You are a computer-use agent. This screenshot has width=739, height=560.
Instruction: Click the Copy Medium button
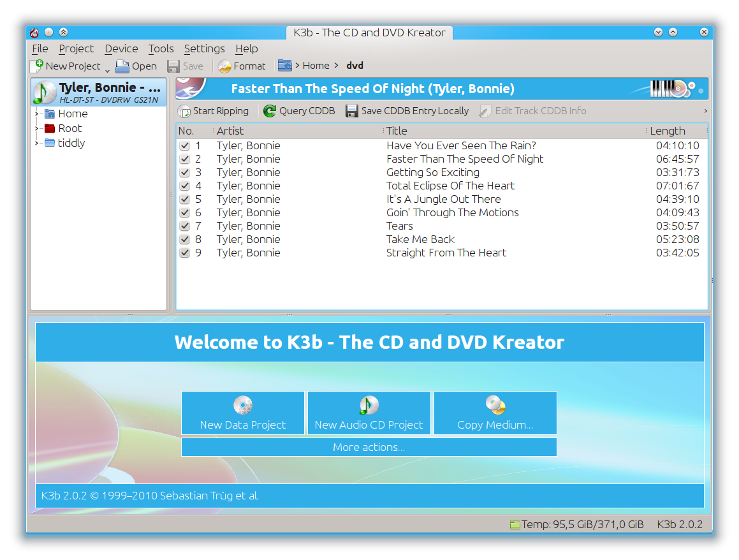point(495,413)
